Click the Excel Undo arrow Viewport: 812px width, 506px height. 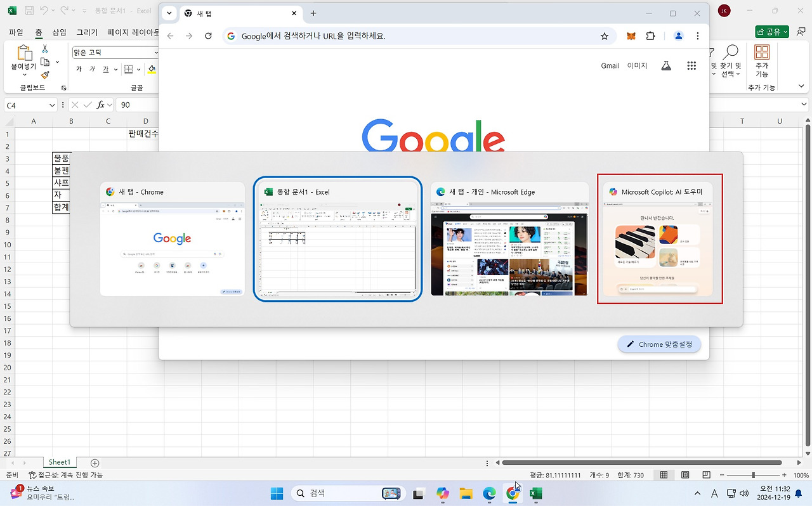[44, 11]
